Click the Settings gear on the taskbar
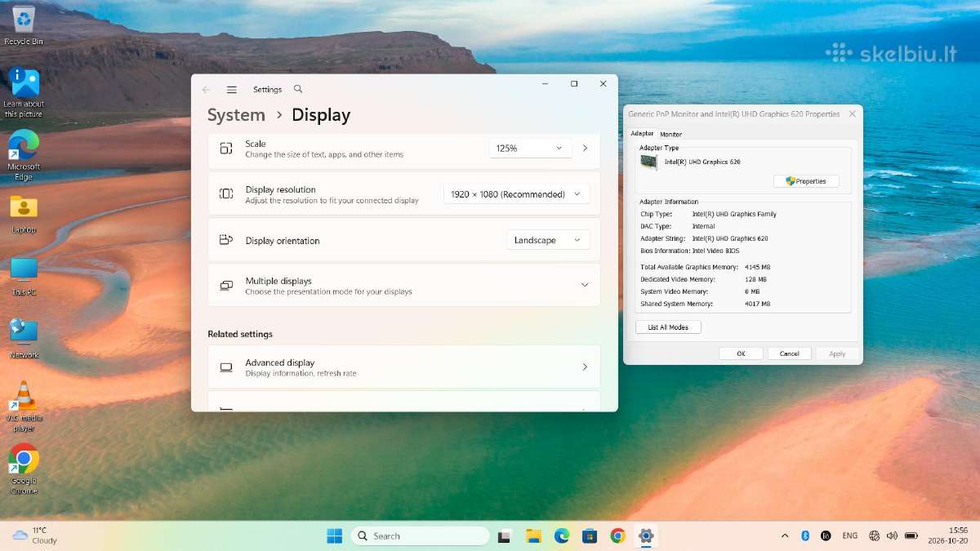The image size is (980, 551). [646, 536]
